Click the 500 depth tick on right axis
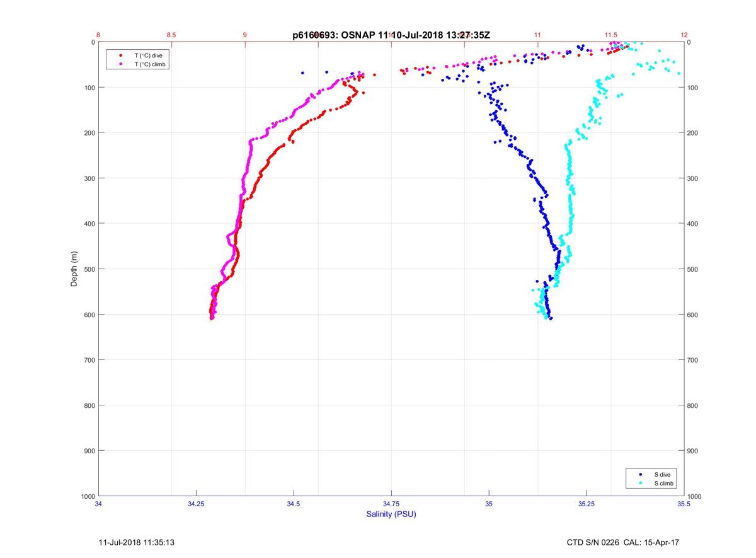 point(693,269)
